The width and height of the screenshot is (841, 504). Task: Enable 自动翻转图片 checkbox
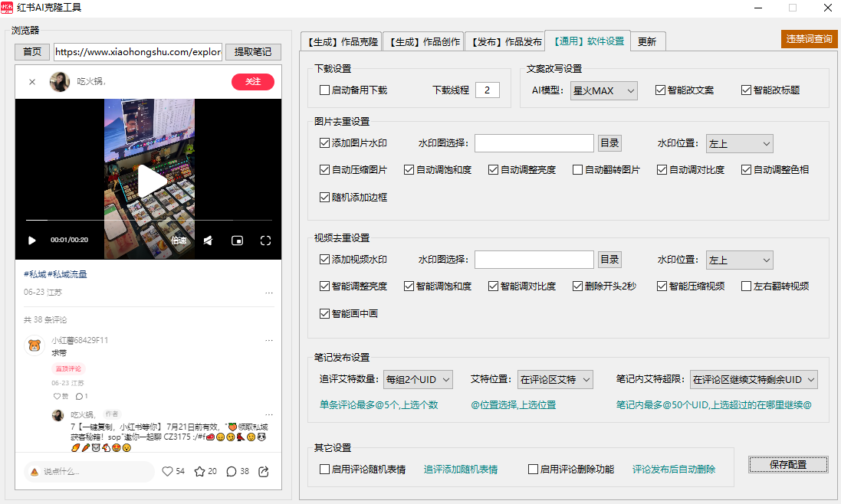coord(577,170)
